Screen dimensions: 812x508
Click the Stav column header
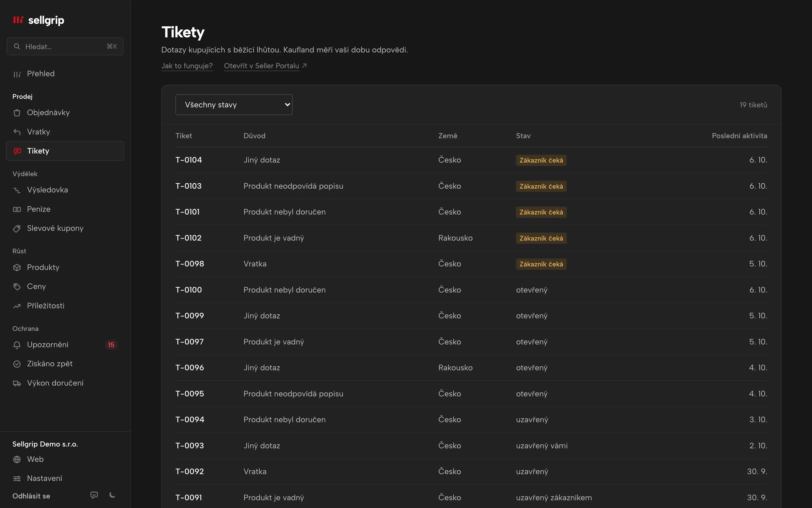523,136
